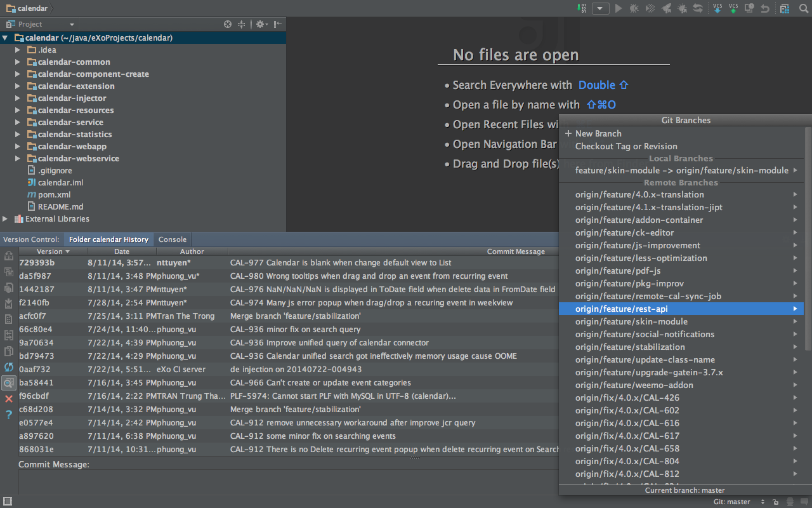Refresh the calendar folder history
This screenshot has height=508, width=812.
(x=8, y=367)
